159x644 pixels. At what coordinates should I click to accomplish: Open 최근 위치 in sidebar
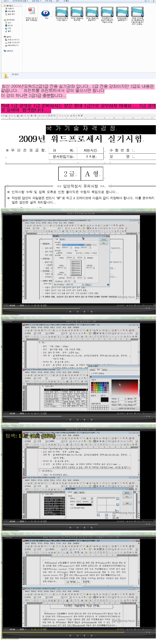[x=10, y=14]
